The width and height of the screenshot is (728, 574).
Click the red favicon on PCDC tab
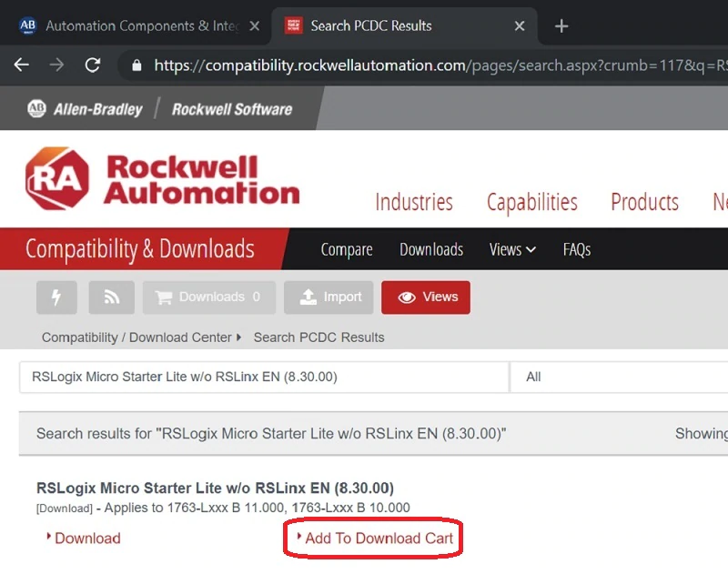[x=293, y=25]
